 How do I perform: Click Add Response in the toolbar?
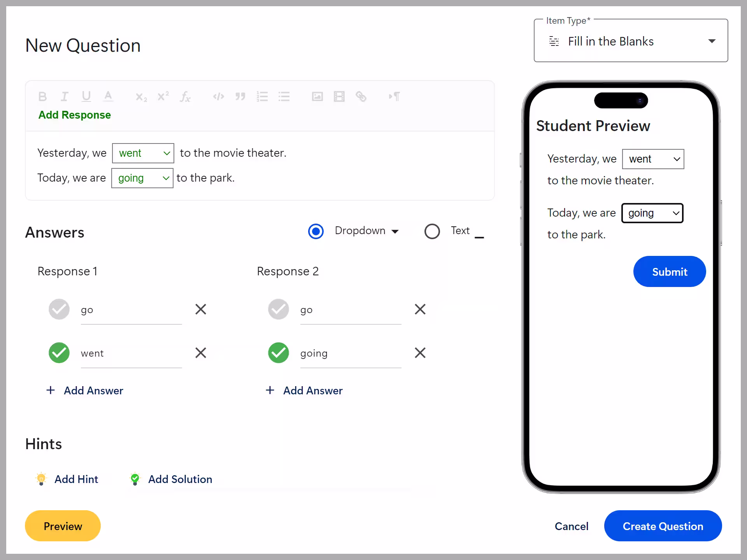(x=74, y=115)
